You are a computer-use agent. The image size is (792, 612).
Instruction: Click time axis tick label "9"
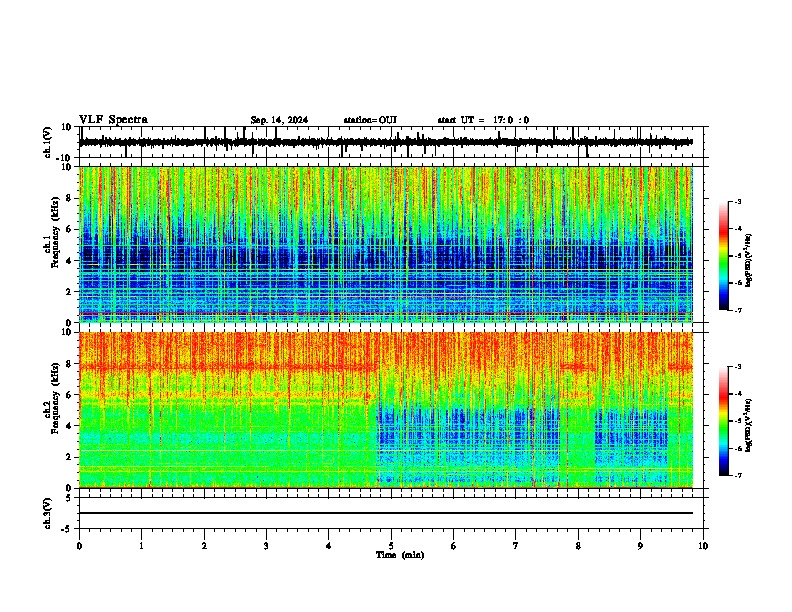pyautogui.click(x=640, y=546)
